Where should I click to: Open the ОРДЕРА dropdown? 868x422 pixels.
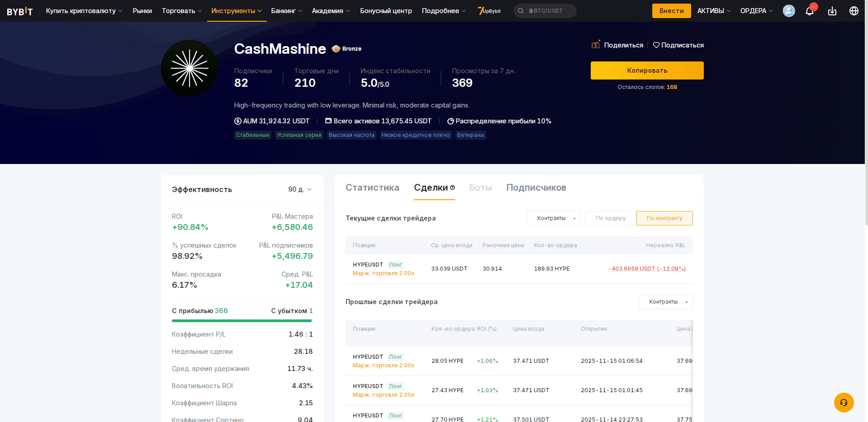tap(756, 11)
